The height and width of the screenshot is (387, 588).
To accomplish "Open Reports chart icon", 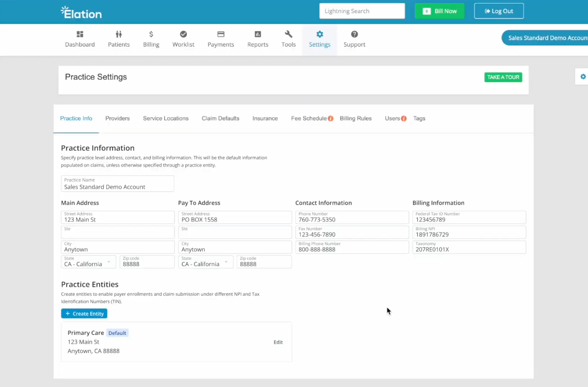I will [x=258, y=34].
